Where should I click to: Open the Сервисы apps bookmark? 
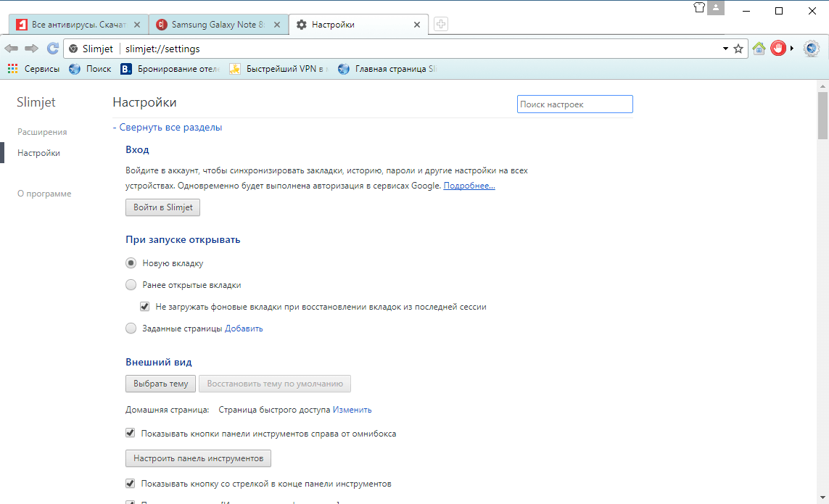[x=33, y=69]
